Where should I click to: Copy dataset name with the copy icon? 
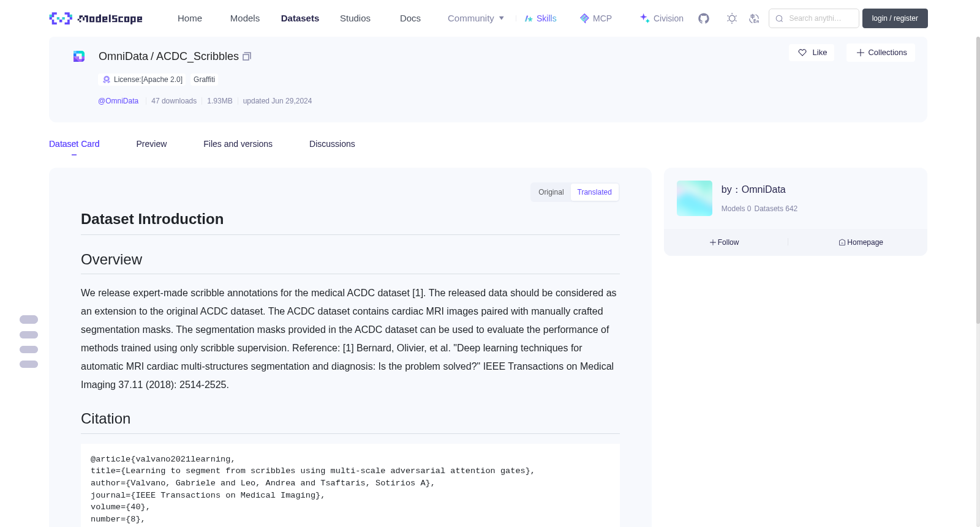coord(247,56)
